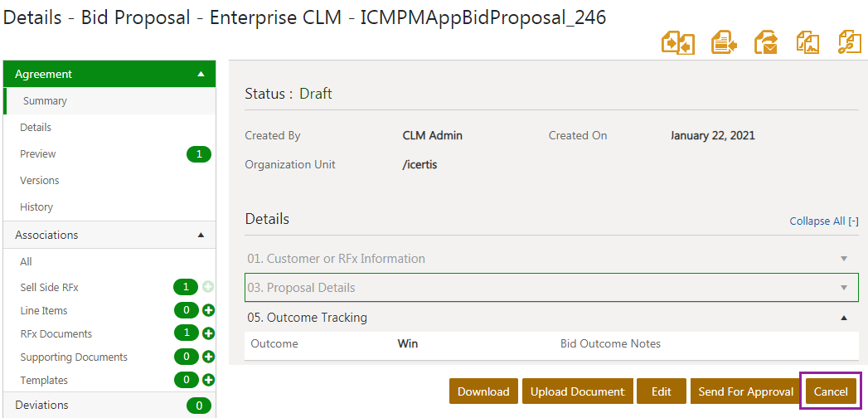Click the two documents with chart icon
This screenshot has width=868, height=418.
click(x=807, y=42)
